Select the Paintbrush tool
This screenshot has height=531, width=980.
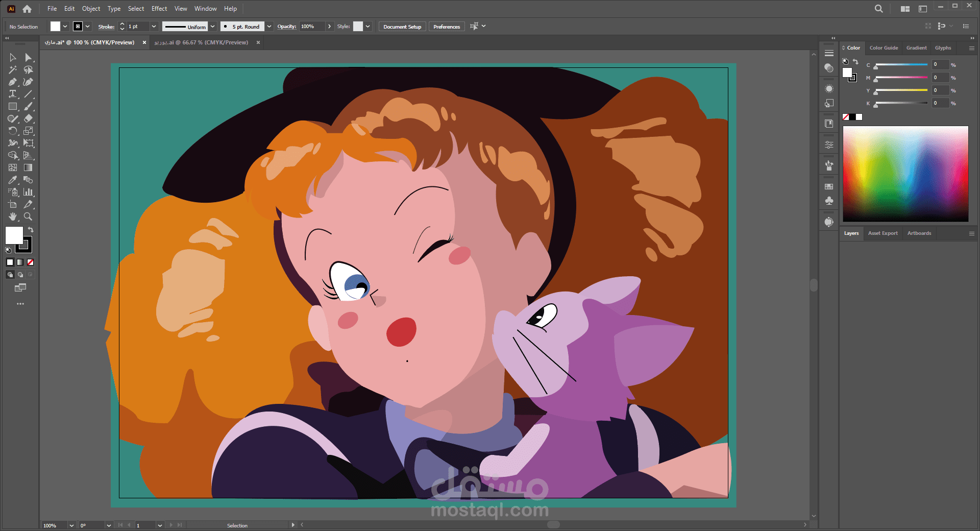click(29, 107)
